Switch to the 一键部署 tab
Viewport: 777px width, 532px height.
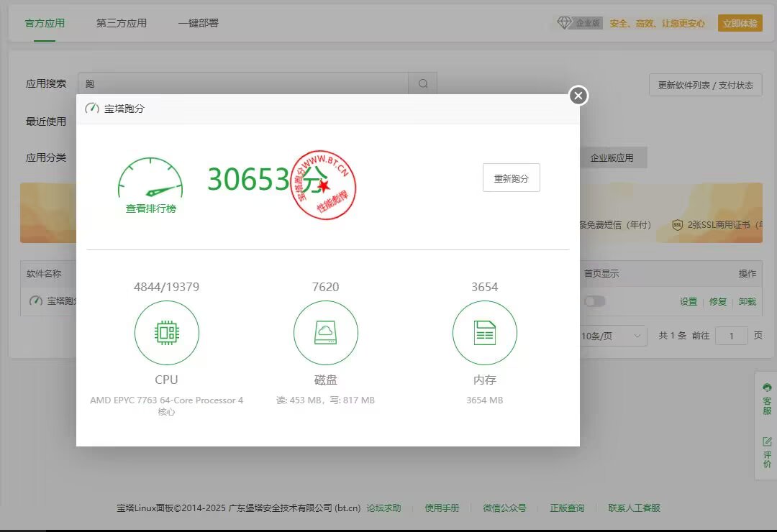199,23
